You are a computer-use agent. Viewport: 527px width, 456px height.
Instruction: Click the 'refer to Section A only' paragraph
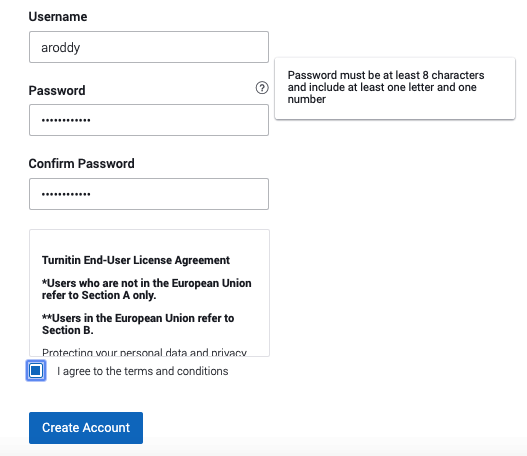pyautogui.click(x=147, y=289)
